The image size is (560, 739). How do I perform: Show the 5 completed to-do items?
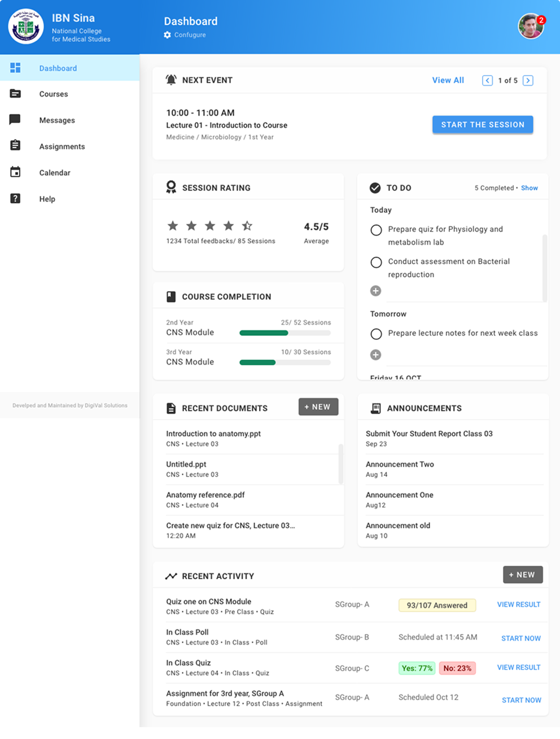click(529, 188)
